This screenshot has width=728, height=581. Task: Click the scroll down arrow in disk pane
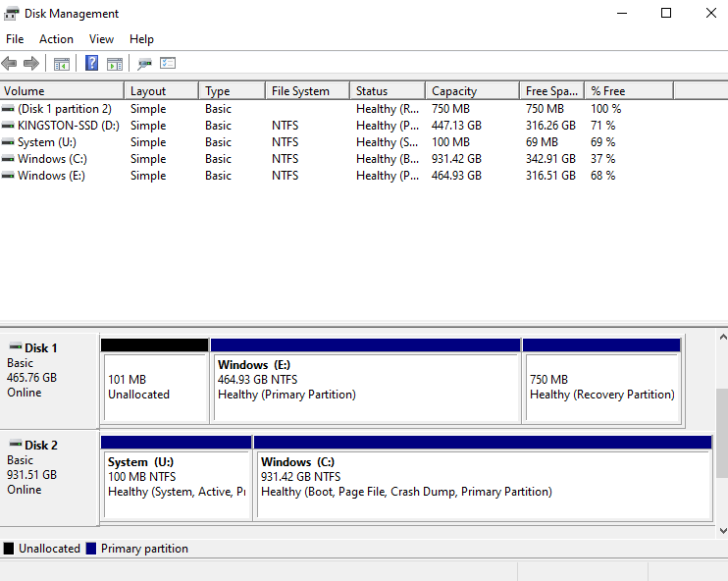[722, 530]
